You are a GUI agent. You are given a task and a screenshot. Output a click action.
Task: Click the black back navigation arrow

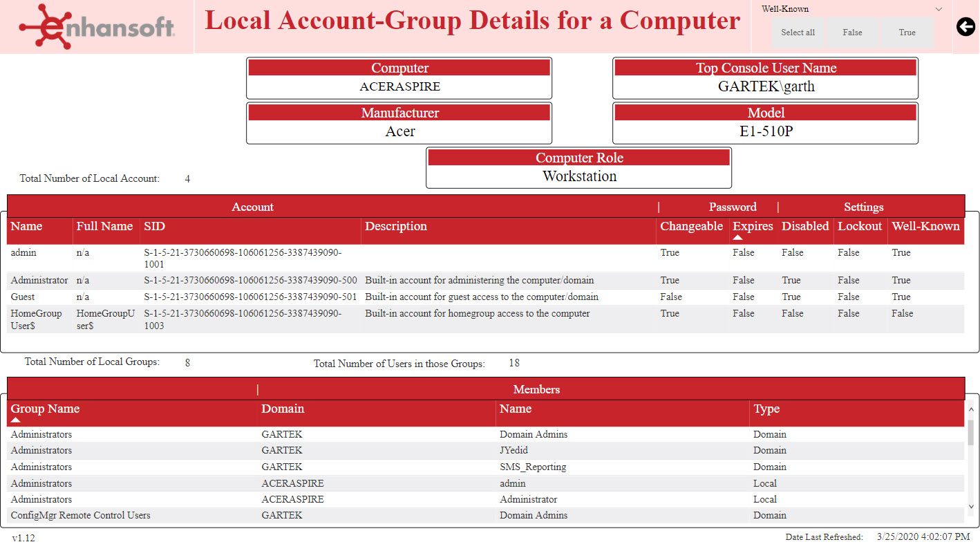pyautogui.click(x=965, y=26)
